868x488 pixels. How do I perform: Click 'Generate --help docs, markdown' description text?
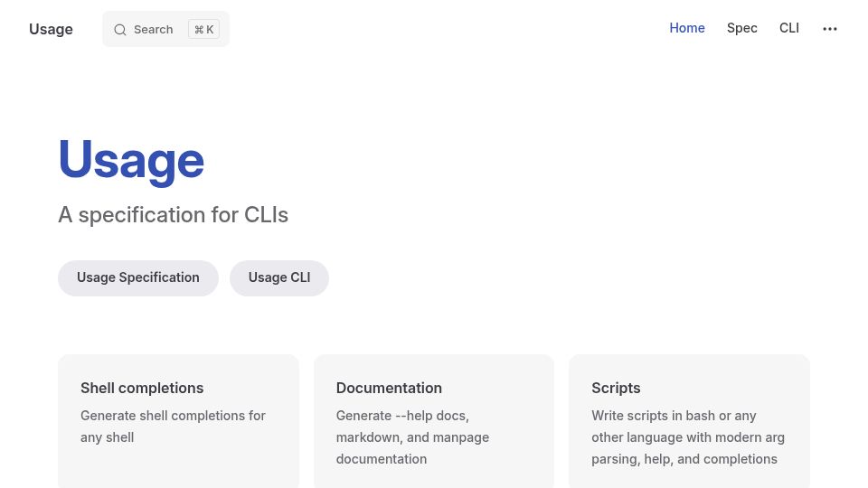(412, 437)
